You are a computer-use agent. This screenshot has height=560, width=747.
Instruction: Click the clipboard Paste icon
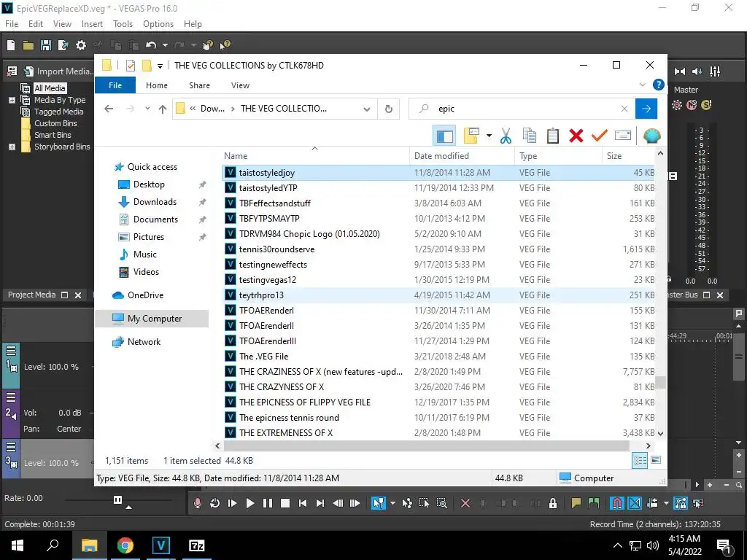tap(553, 136)
